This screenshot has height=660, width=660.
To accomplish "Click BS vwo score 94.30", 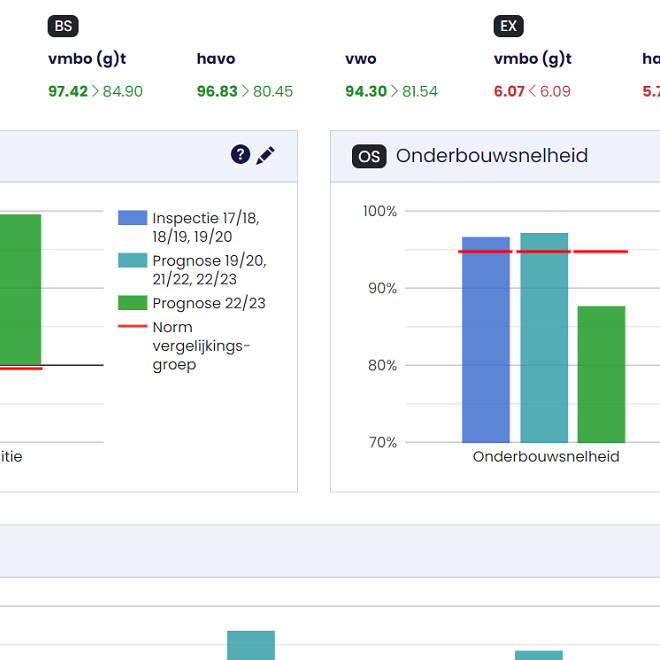I will (x=366, y=91).
